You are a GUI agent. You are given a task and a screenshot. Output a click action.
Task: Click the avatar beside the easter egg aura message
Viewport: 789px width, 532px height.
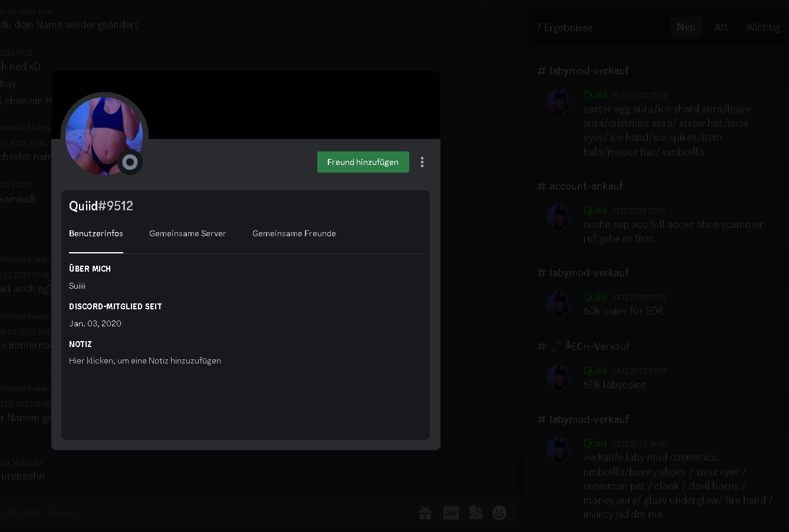point(560,101)
